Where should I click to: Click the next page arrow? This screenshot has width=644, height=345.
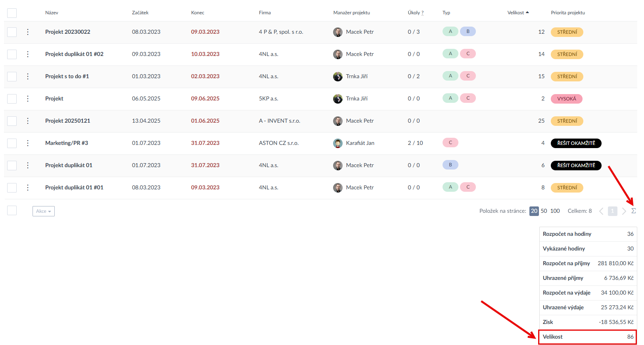click(624, 211)
